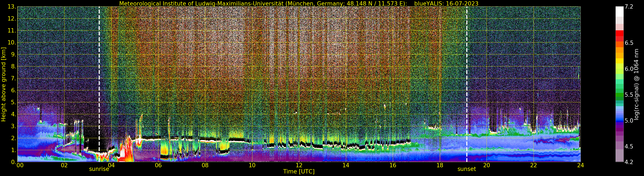This screenshot has height=176, width=644.
Task: Click the height axis tick label 9.
Action: (13, 54)
